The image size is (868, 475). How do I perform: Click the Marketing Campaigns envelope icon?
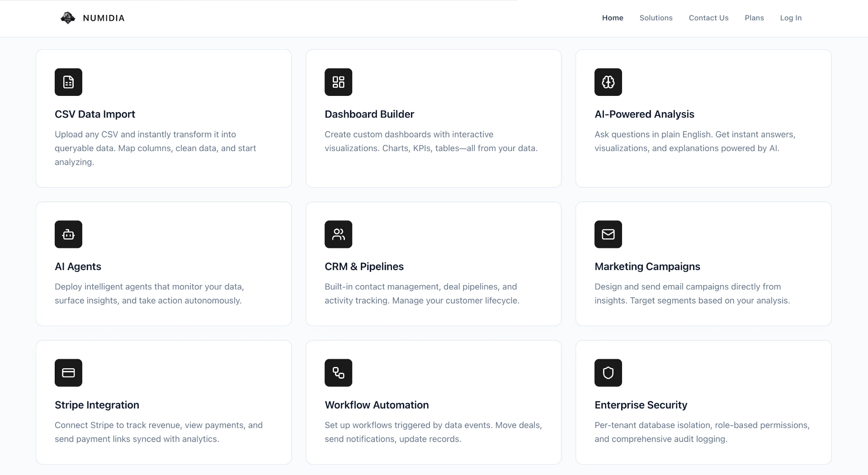click(x=608, y=234)
